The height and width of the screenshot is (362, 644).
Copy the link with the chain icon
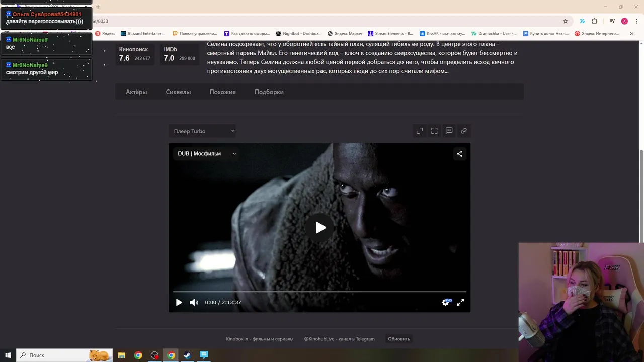(x=464, y=131)
